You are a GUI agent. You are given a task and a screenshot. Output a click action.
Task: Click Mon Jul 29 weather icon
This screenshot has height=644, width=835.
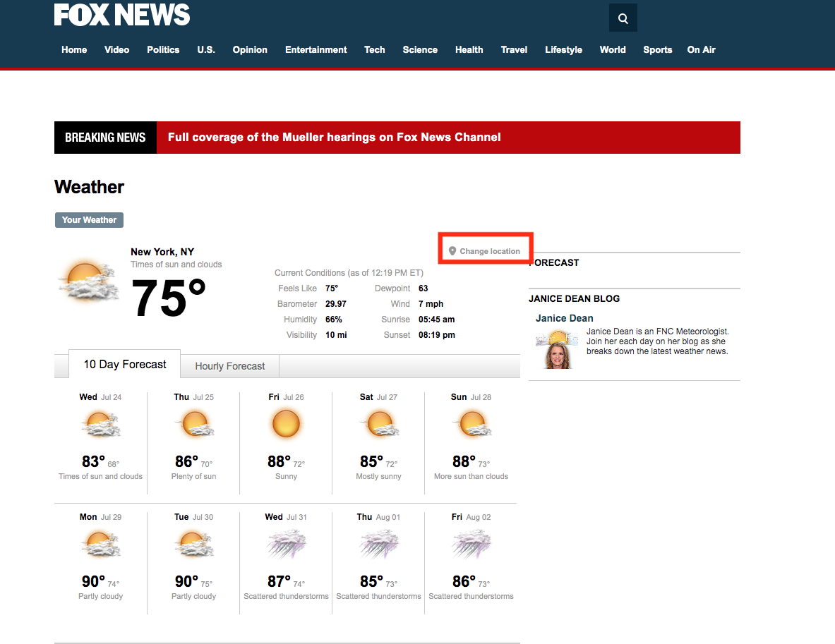click(100, 544)
